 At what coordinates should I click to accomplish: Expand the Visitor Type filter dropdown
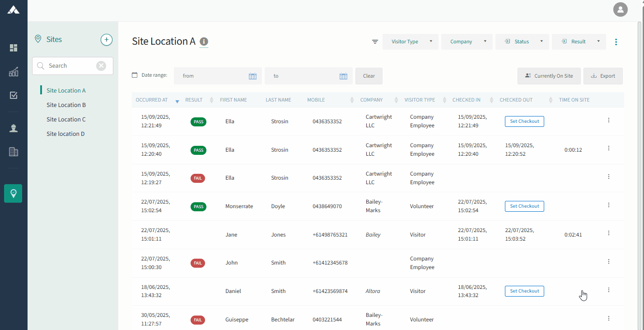[411, 42]
